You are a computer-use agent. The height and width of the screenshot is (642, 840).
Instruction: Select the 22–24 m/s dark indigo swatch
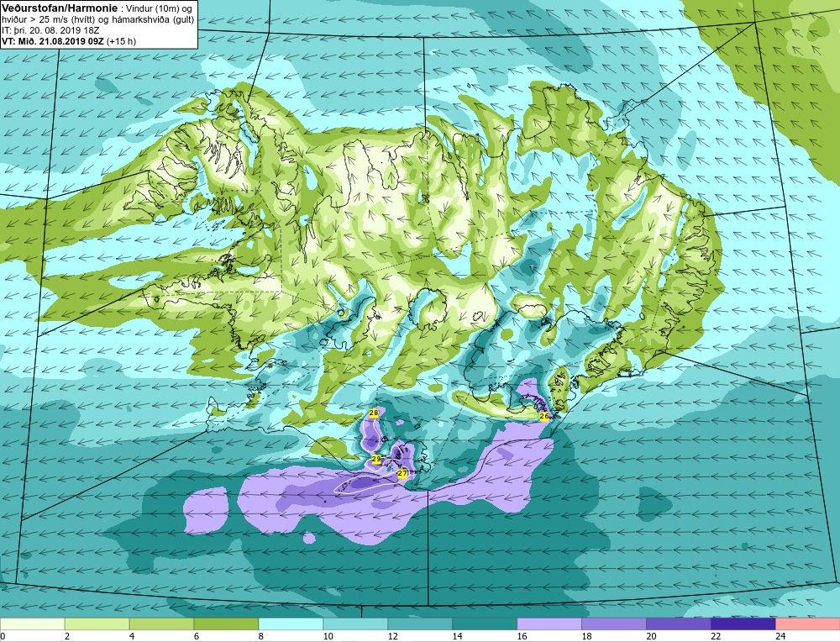tap(743, 624)
